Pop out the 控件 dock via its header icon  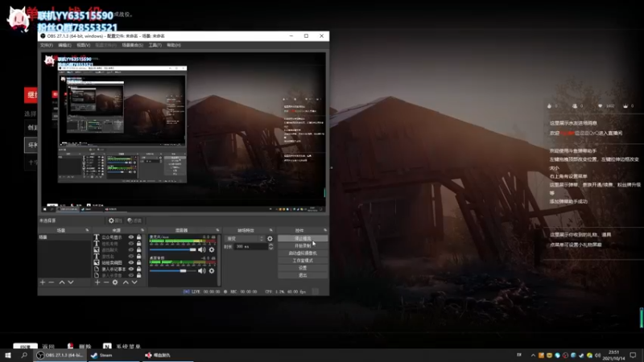pos(325,230)
